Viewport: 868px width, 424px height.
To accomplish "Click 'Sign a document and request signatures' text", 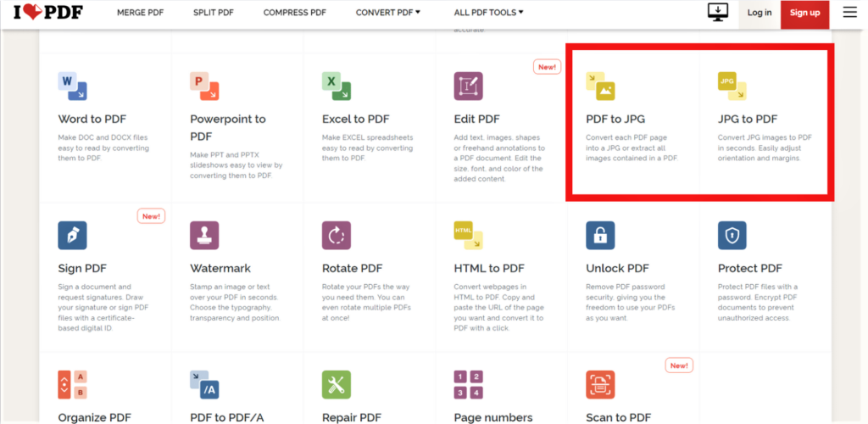I will (x=103, y=307).
